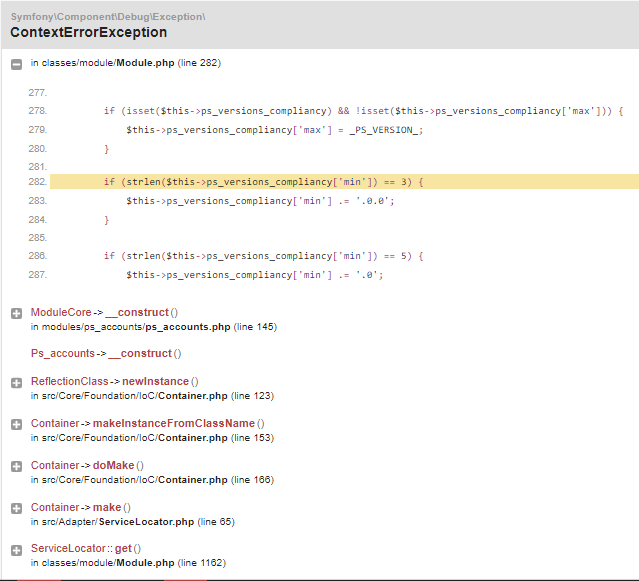Viewport: 639px width, 581px height.
Task: Click the closing brace on line 284
Action: (x=106, y=220)
